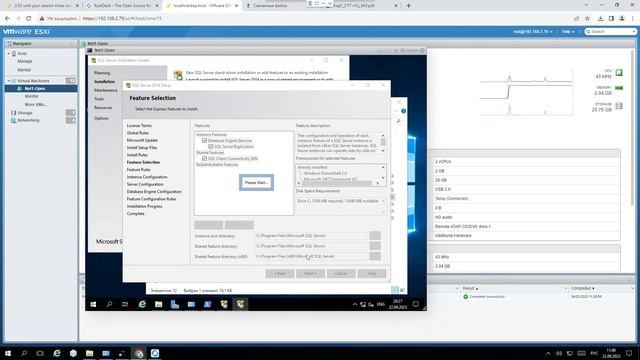Open File Explorer in the guest VM taskbar
The image size is (640, 360).
pyautogui.click(x=158, y=304)
